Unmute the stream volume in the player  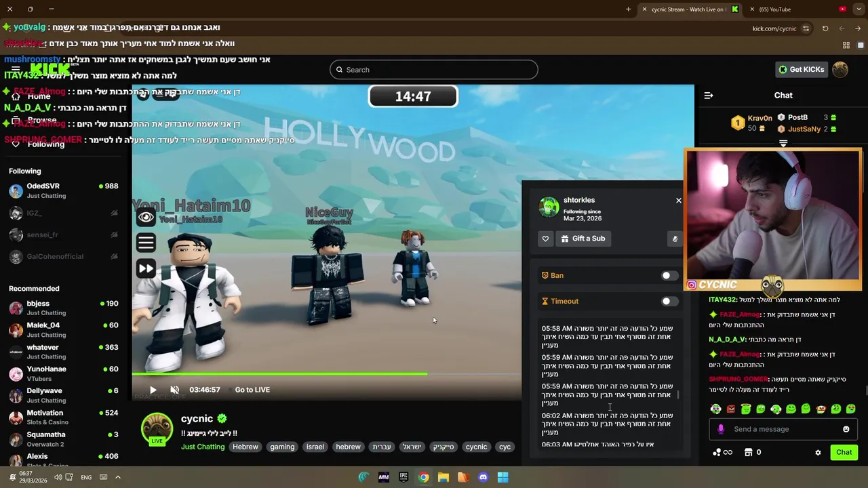[174, 390]
